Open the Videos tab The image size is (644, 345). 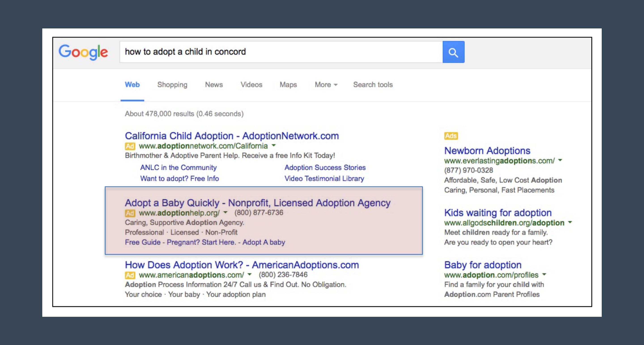[251, 85]
